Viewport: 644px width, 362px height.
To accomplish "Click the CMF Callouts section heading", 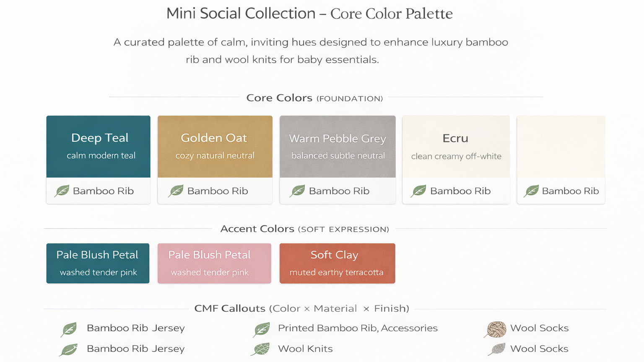I will (301, 309).
